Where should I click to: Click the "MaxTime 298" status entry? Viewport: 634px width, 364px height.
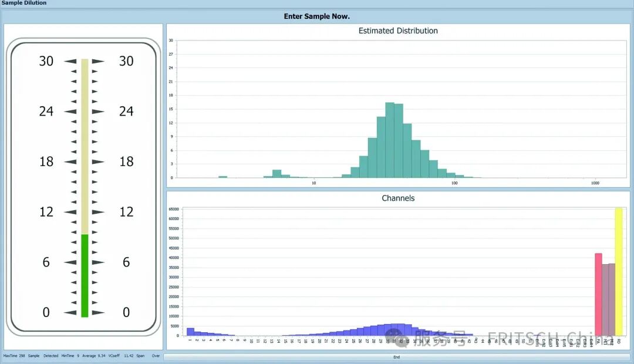[x=14, y=356]
